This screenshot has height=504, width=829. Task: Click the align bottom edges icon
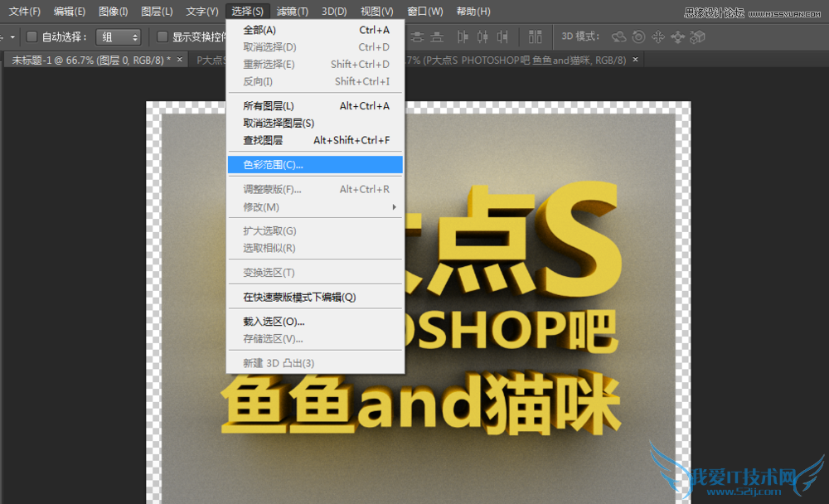point(438,36)
